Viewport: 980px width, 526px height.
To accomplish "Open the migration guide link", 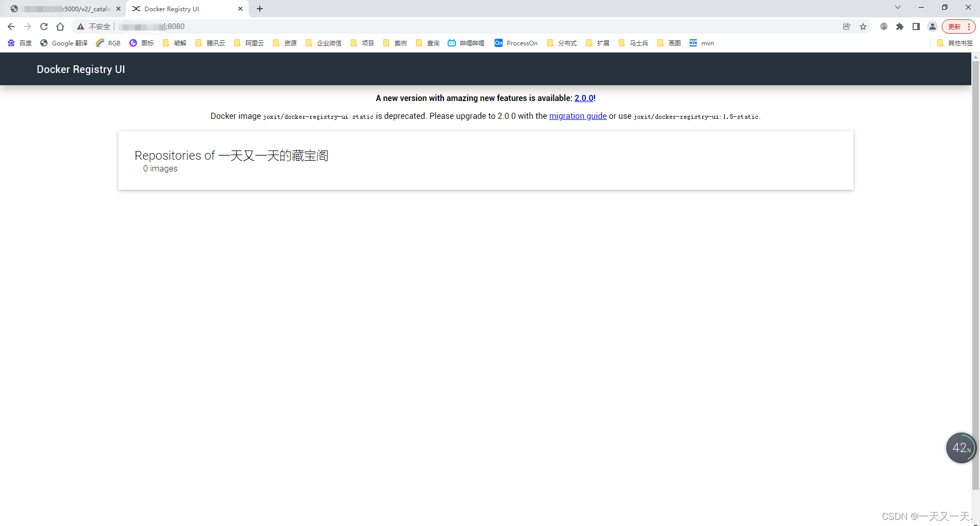I will (578, 116).
